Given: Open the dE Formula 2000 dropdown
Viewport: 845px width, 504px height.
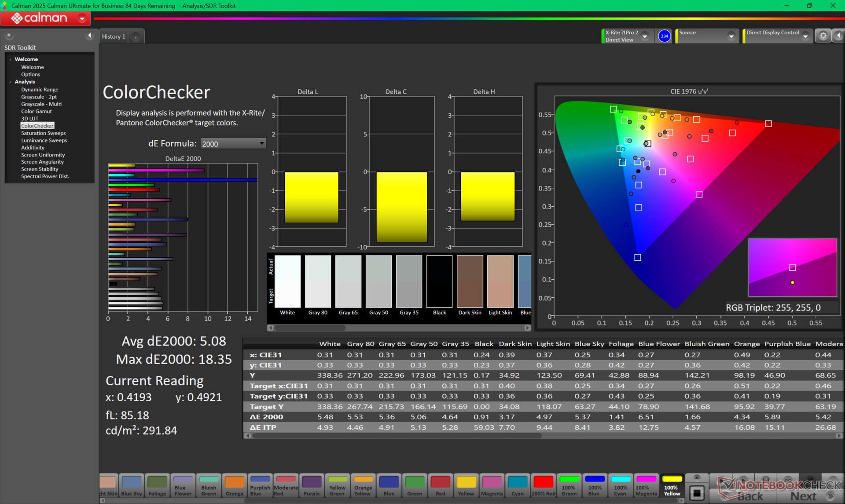Looking at the screenshot, I should click(x=233, y=144).
